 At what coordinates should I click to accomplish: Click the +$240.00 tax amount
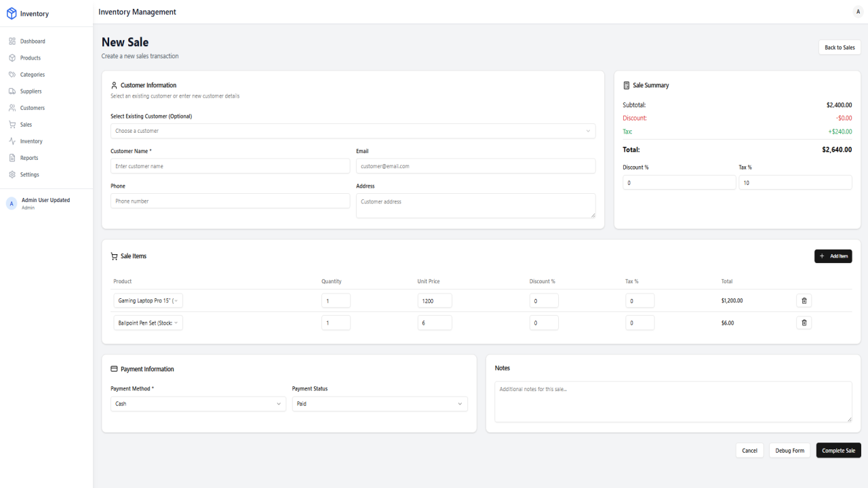pyautogui.click(x=840, y=131)
